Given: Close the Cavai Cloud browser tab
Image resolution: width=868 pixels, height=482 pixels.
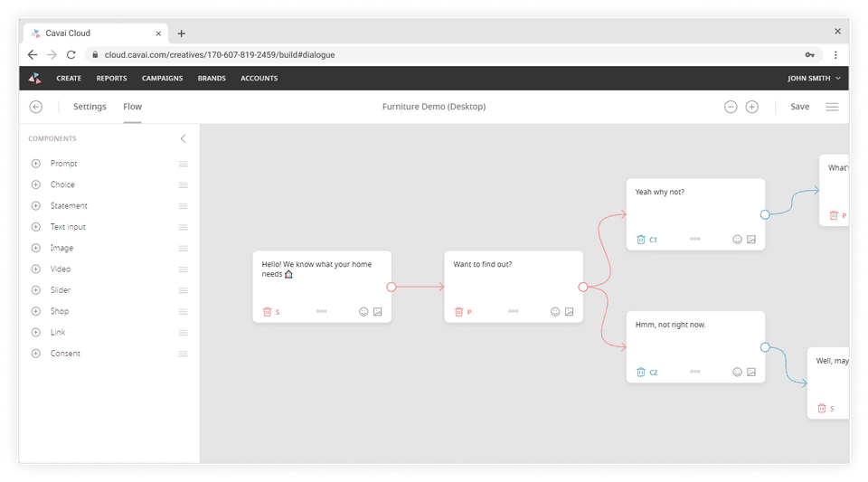Looking at the screenshot, I should pyautogui.click(x=158, y=33).
